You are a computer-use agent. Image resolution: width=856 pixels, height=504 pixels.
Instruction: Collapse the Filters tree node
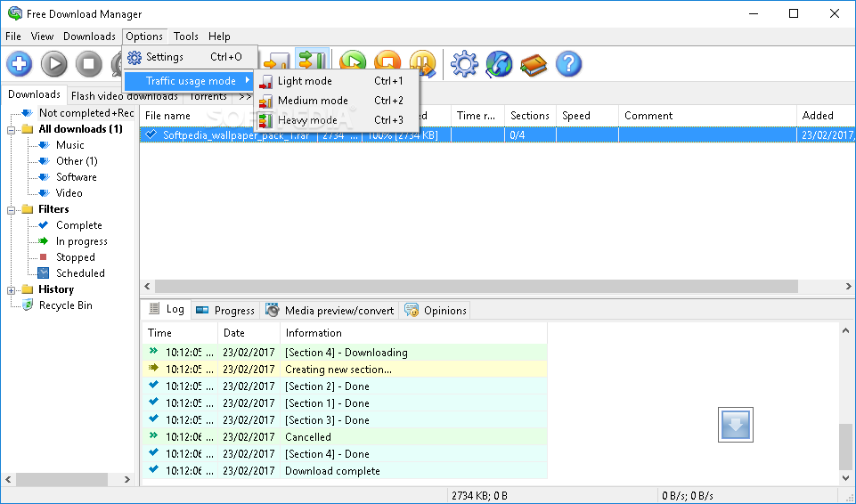[x=11, y=210]
